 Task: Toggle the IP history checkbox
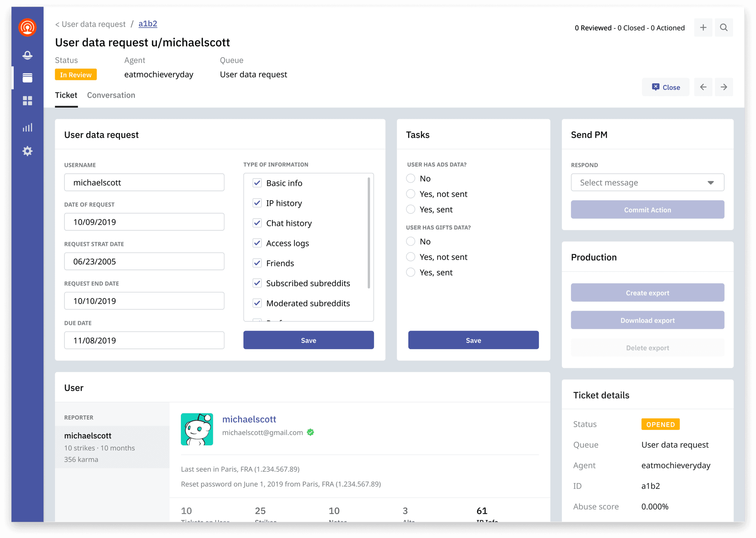(257, 203)
